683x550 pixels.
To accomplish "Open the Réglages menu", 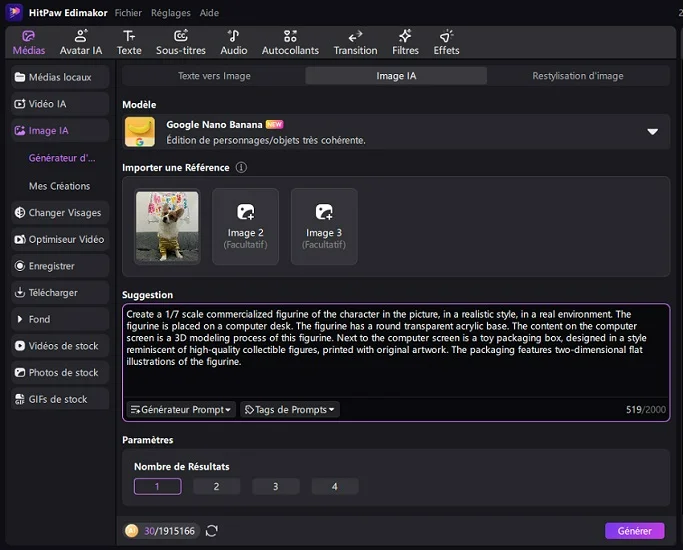I will point(170,13).
